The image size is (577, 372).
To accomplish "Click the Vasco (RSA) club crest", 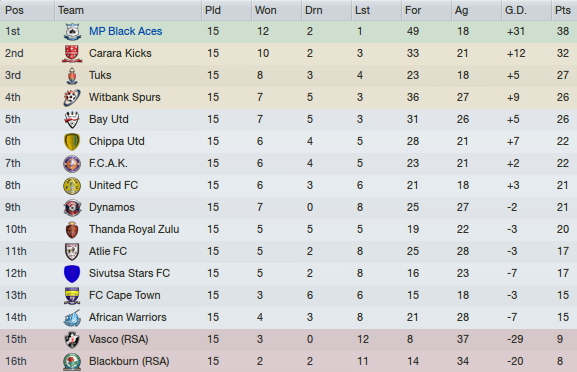I will 72,340.
